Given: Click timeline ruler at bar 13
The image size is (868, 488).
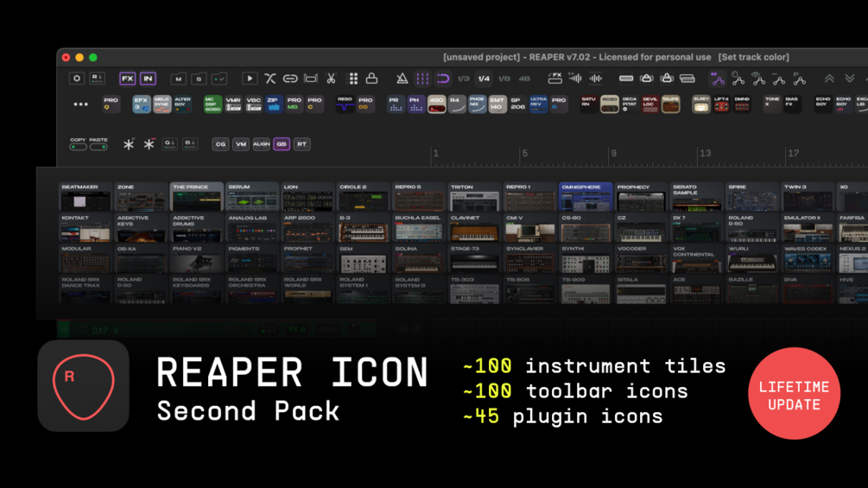Looking at the screenshot, I should pos(705,153).
